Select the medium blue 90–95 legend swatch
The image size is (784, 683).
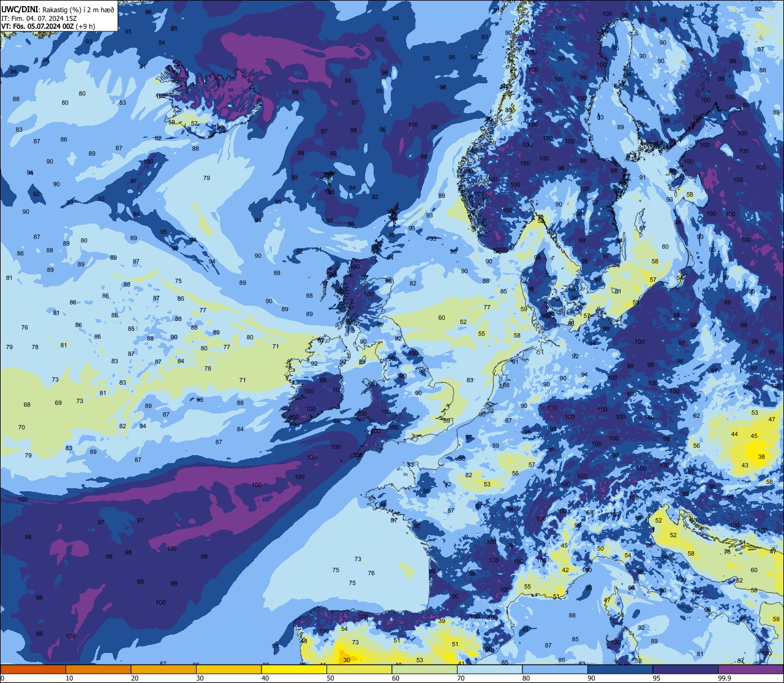(620, 669)
